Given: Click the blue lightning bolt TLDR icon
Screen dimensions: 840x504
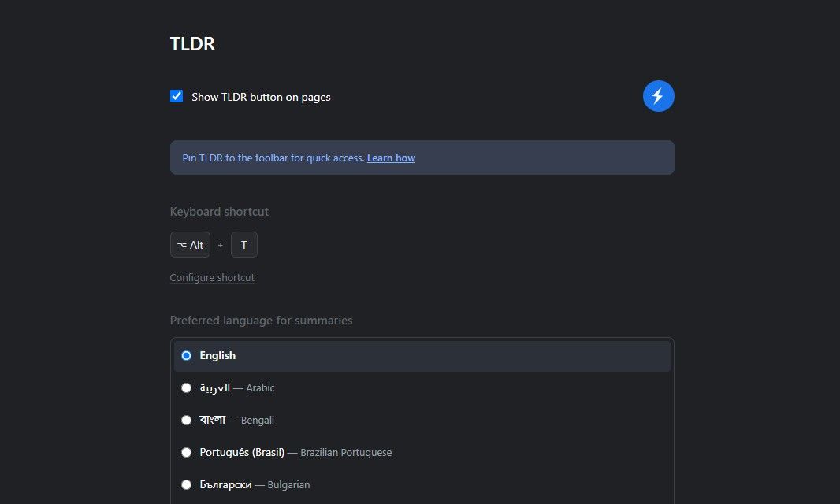Looking at the screenshot, I should [x=658, y=96].
